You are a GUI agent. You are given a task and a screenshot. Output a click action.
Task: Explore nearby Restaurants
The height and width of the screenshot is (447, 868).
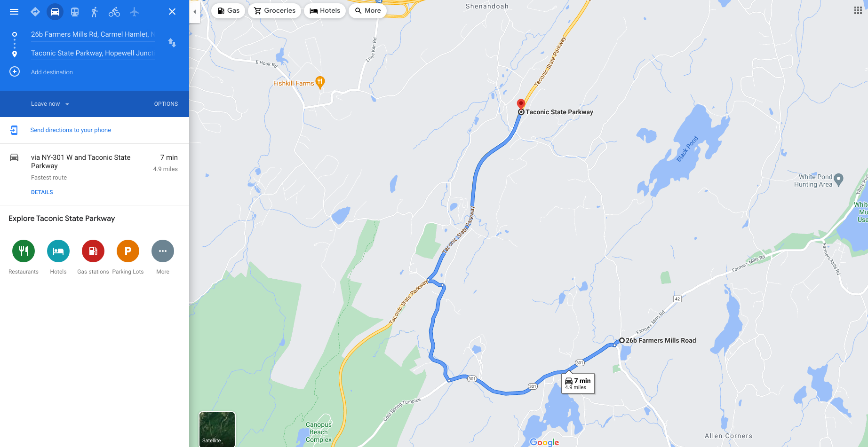click(x=24, y=257)
